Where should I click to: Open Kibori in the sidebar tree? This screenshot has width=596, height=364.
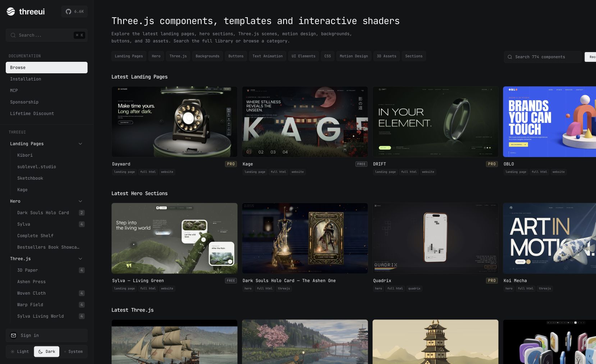click(50, 155)
